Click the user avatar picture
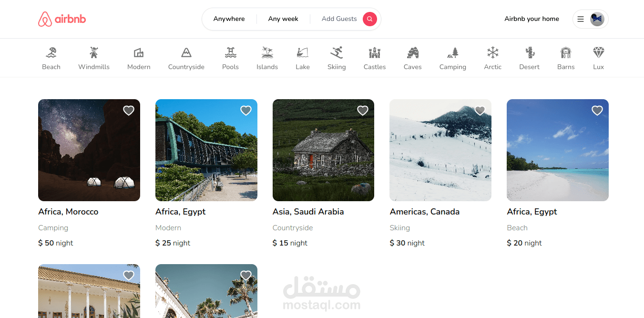The height and width of the screenshot is (318, 644). 597,19
